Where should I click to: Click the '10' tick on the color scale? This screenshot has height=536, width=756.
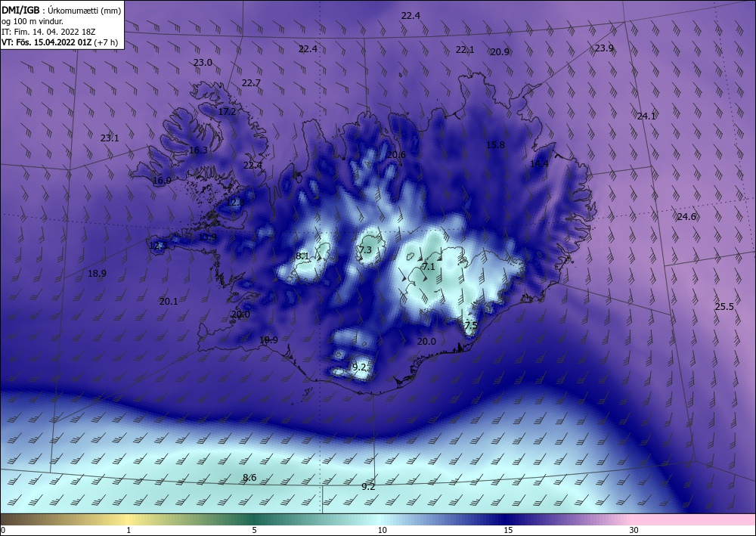[x=382, y=530]
